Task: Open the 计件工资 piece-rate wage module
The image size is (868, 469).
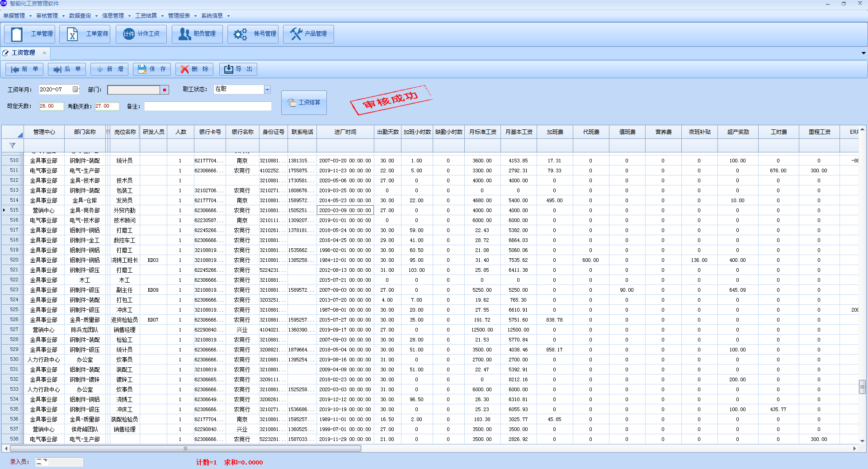Action: click(141, 34)
